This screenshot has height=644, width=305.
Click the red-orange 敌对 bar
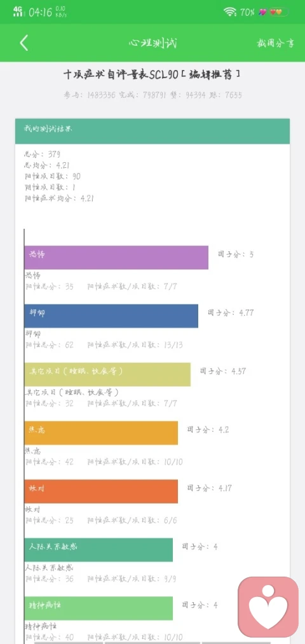(101, 491)
